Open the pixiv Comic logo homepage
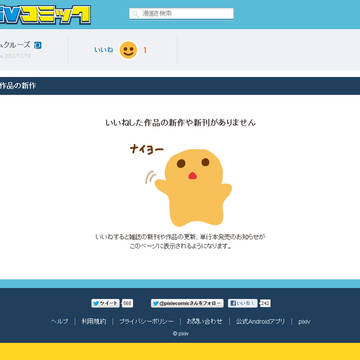Screen dimensions: 360x360 45,14
